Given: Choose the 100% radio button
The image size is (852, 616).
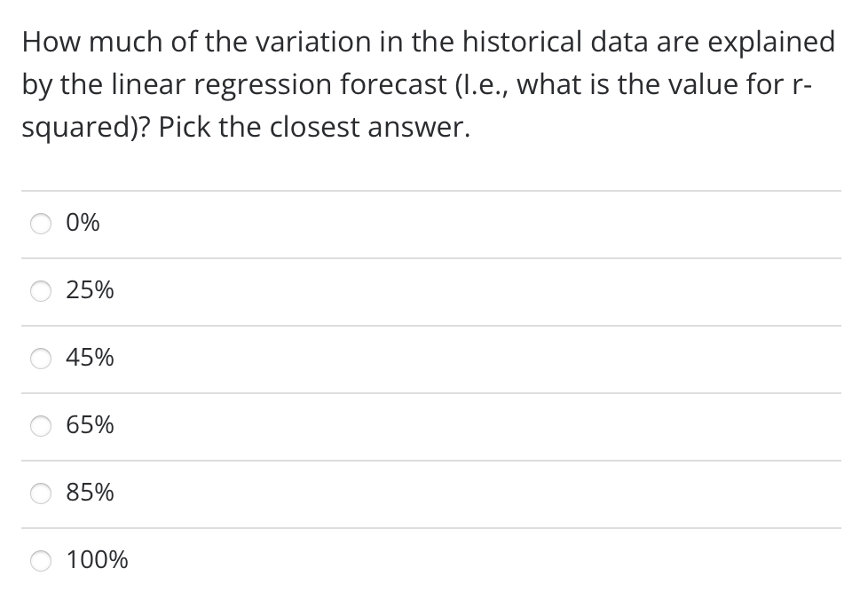Looking at the screenshot, I should [x=43, y=560].
